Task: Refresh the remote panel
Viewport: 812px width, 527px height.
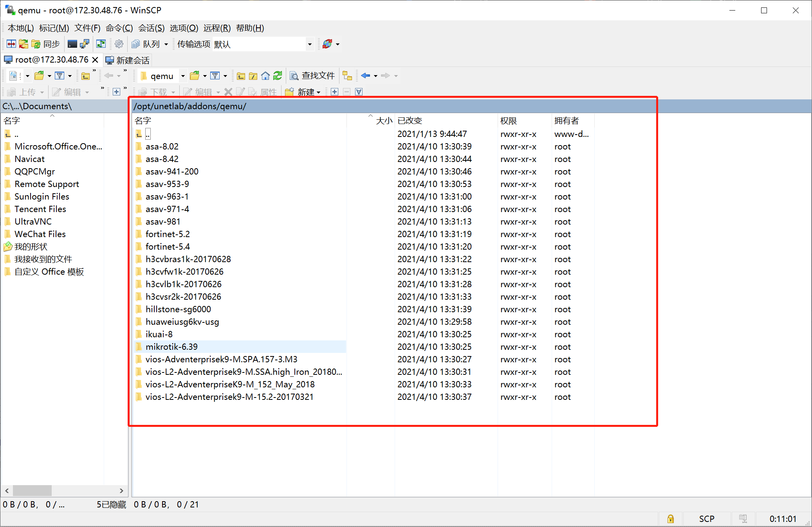Action: coord(278,76)
